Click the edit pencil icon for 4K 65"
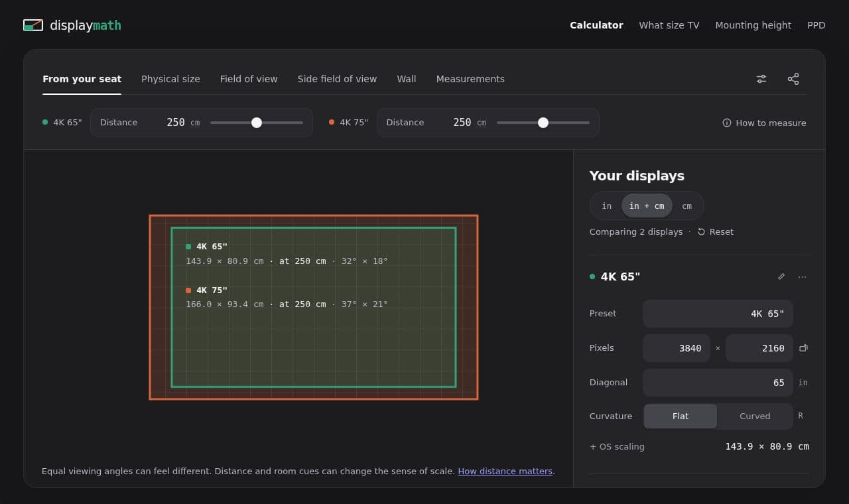This screenshot has height=504, width=849. (781, 277)
